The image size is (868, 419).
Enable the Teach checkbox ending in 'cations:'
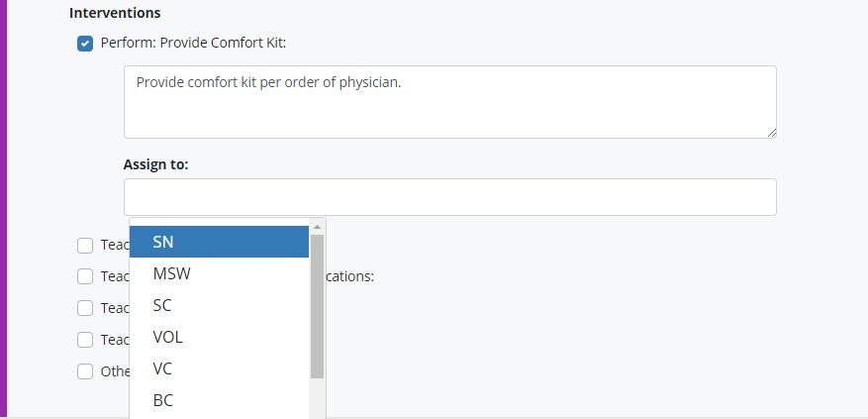click(x=85, y=276)
